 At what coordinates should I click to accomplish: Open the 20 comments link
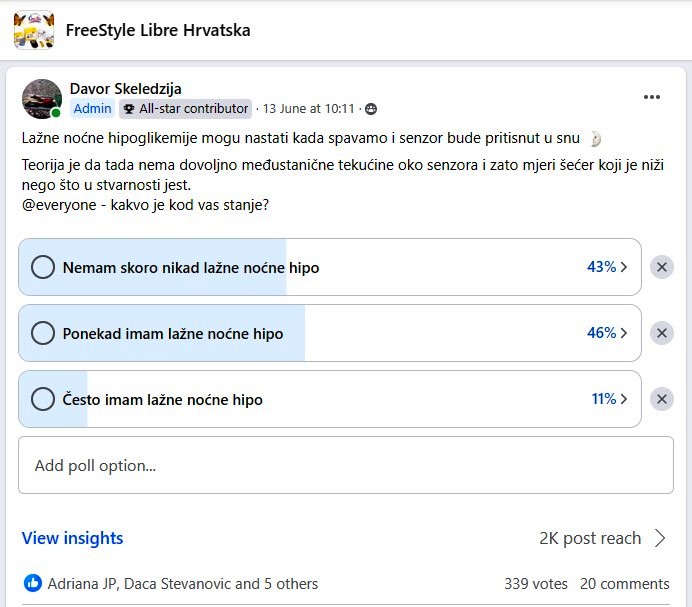click(x=624, y=584)
